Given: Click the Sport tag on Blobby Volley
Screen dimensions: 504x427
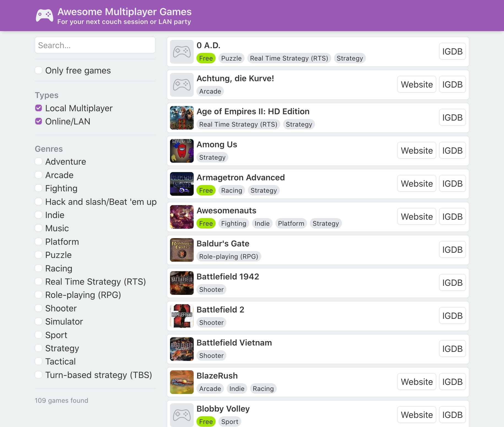Looking at the screenshot, I should [230, 421].
